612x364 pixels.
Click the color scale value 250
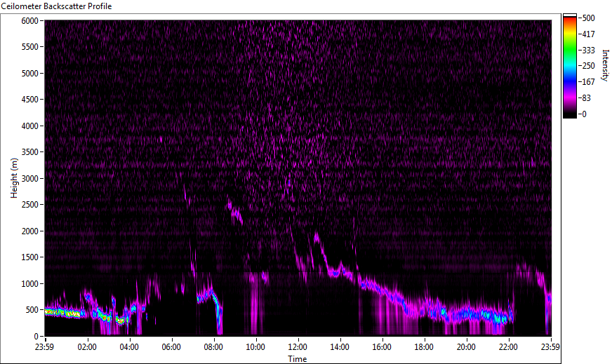tap(588, 66)
